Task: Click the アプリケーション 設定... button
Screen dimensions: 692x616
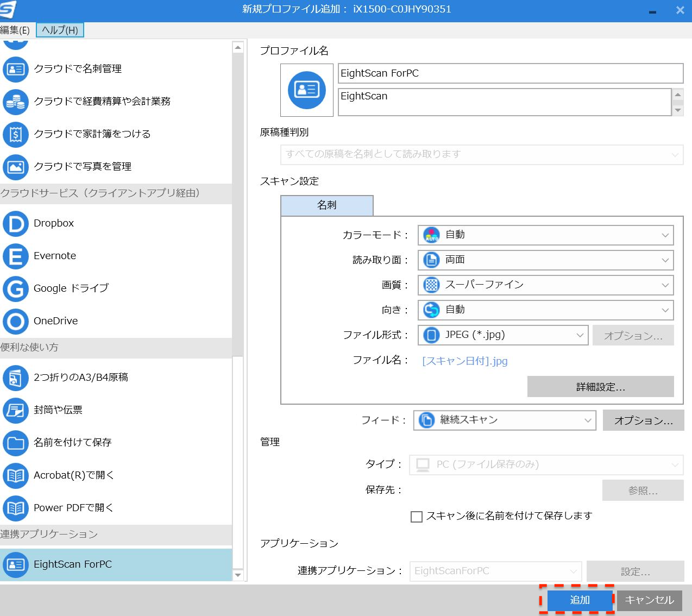Action: click(x=636, y=571)
